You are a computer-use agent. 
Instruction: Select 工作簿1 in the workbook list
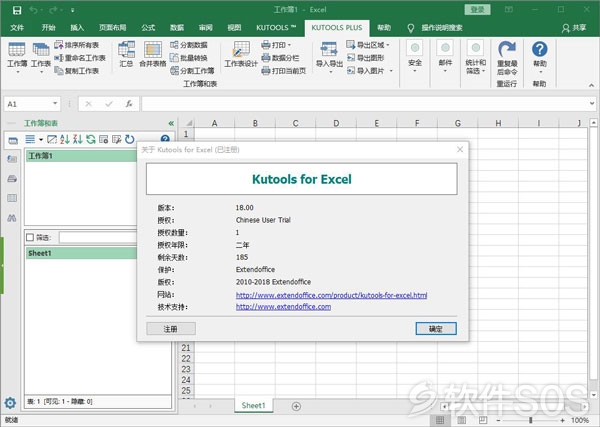pos(81,156)
